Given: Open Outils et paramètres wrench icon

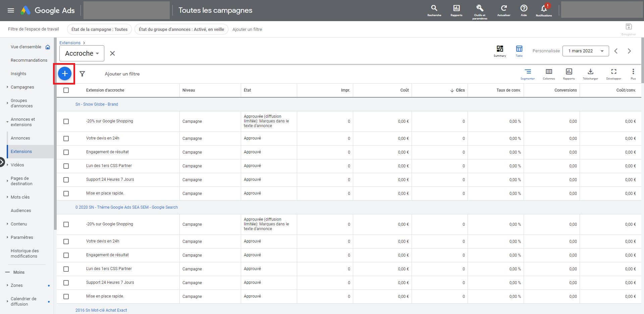Looking at the screenshot, I should click(480, 8).
